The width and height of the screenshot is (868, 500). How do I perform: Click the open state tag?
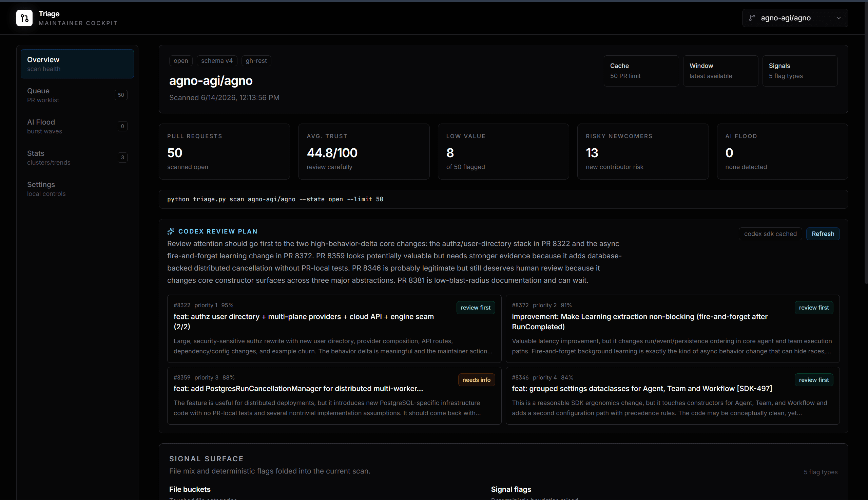181,61
